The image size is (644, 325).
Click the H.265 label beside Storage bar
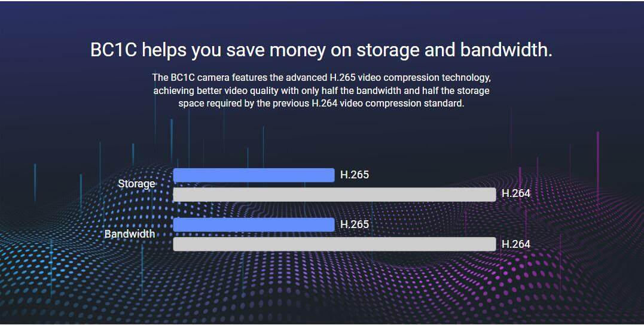tap(355, 175)
